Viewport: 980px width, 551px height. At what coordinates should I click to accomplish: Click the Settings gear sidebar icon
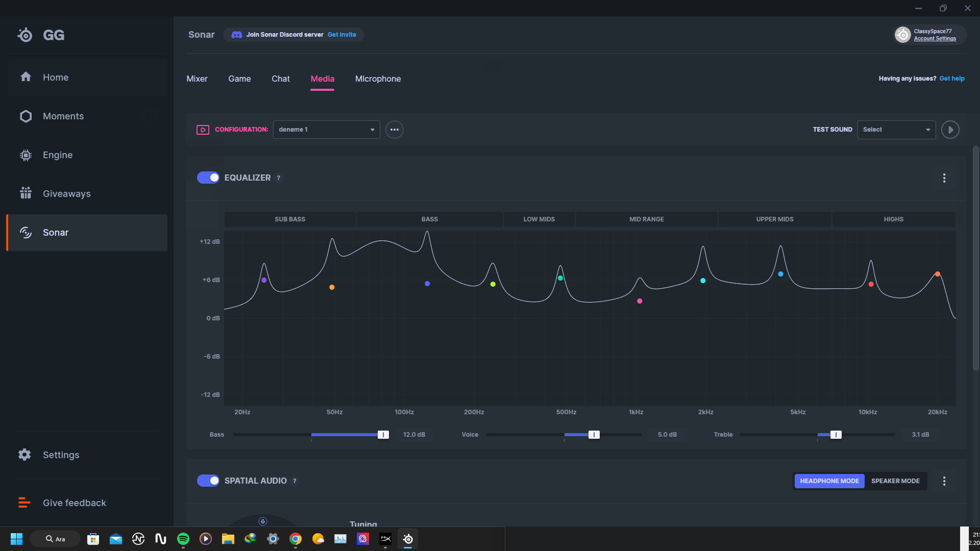click(25, 455)
